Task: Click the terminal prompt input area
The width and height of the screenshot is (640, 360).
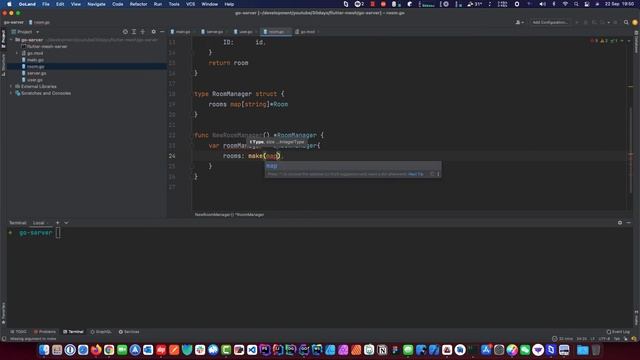Action: click(58, 233)
